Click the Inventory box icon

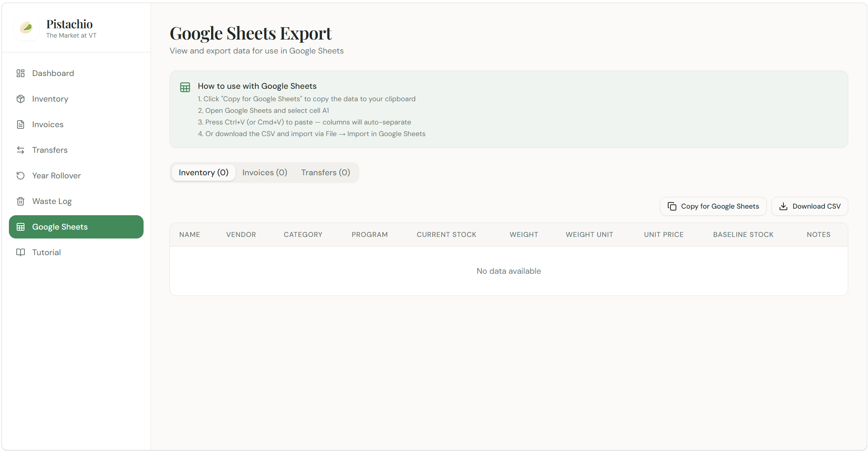click(21, 99)
